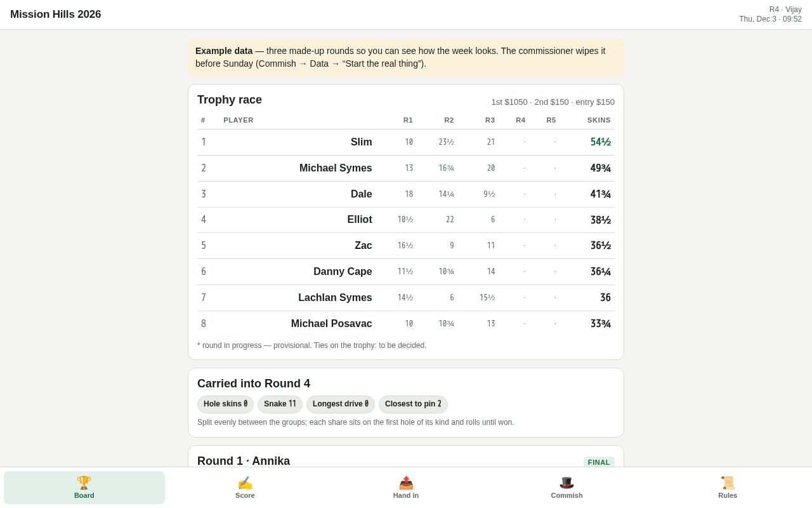Screen dimensions: 812x508
Task: Select the Closest to pin chip
Action: [x=413, y=404]
